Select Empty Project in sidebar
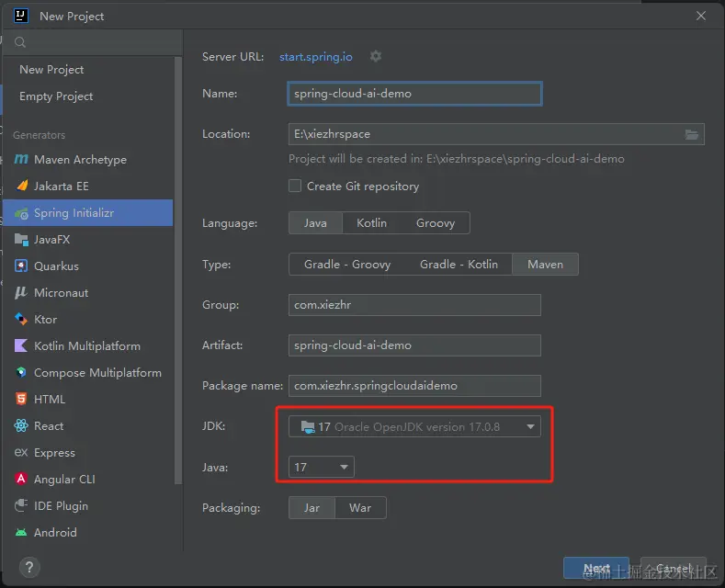The image size is (725, 588). point(56,96)
